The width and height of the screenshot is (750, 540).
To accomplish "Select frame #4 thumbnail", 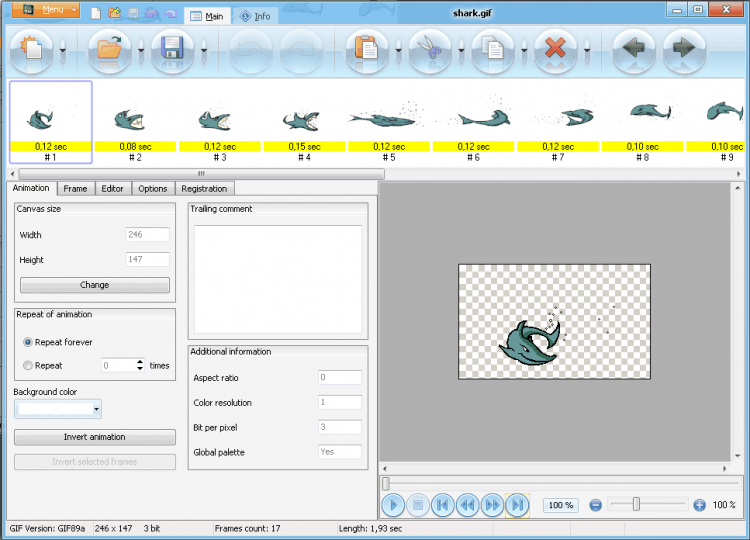I will (304, 122).
